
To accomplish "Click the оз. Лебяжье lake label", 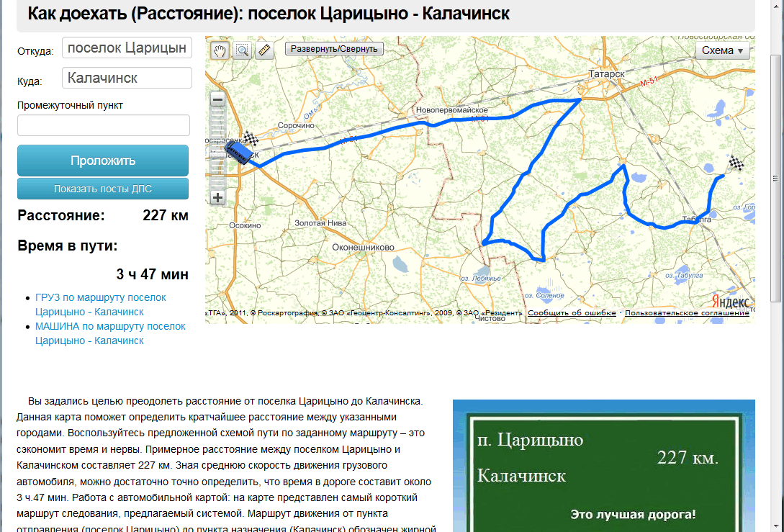I will (x=480, y=278).
